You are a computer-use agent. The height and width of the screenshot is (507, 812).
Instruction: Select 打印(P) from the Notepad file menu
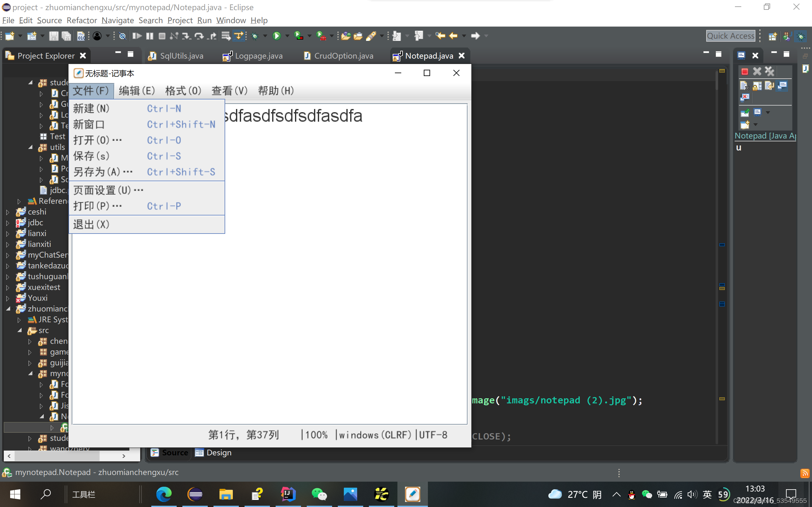click(97, 206)
